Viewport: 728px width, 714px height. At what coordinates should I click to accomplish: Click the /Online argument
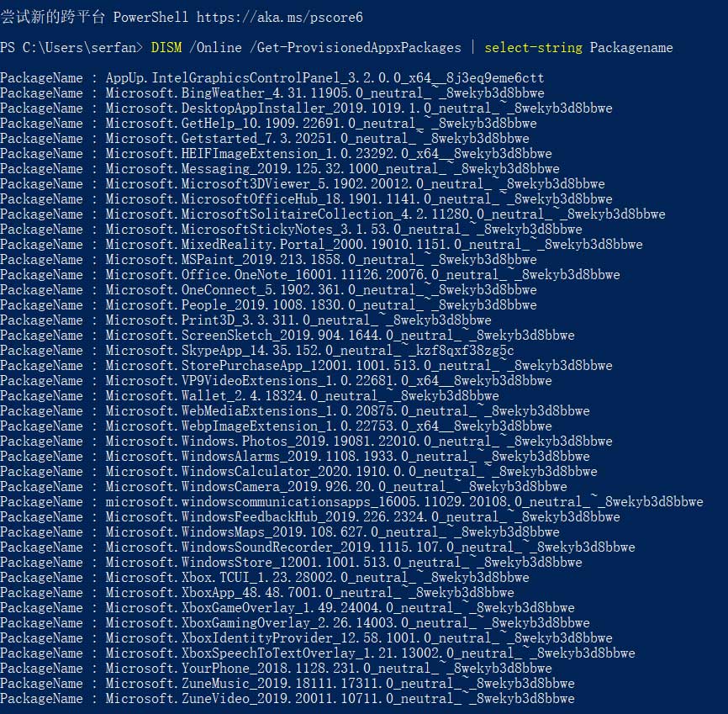216,48
